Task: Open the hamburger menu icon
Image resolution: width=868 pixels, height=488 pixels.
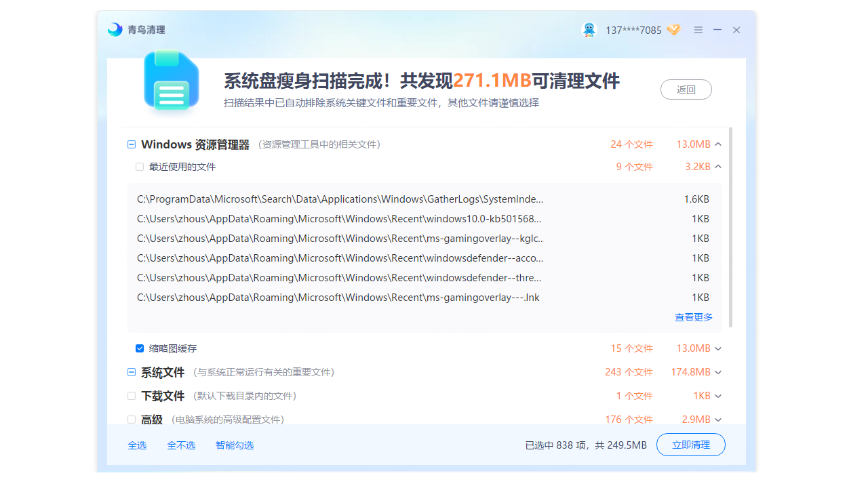Action: pyautogui.click(x=698, y=30)
